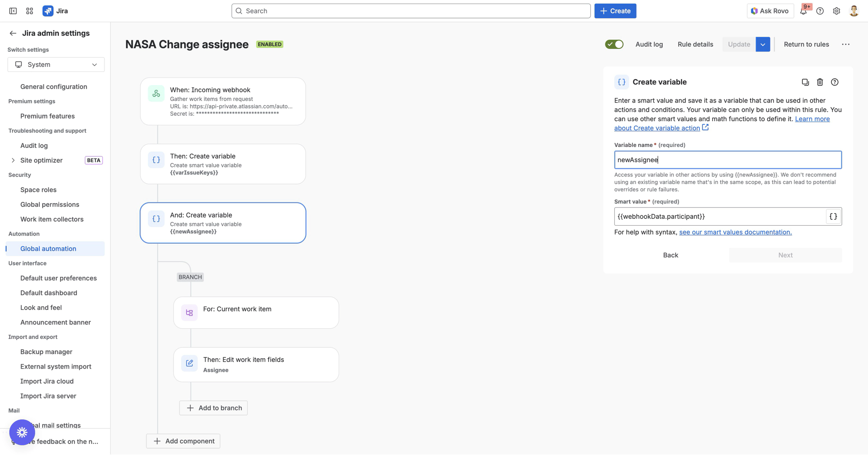The height and width of the screenshot is (455, 868).
Task: Open the settings gear menu
Action: pyautogui.click(x=836, y=11)
